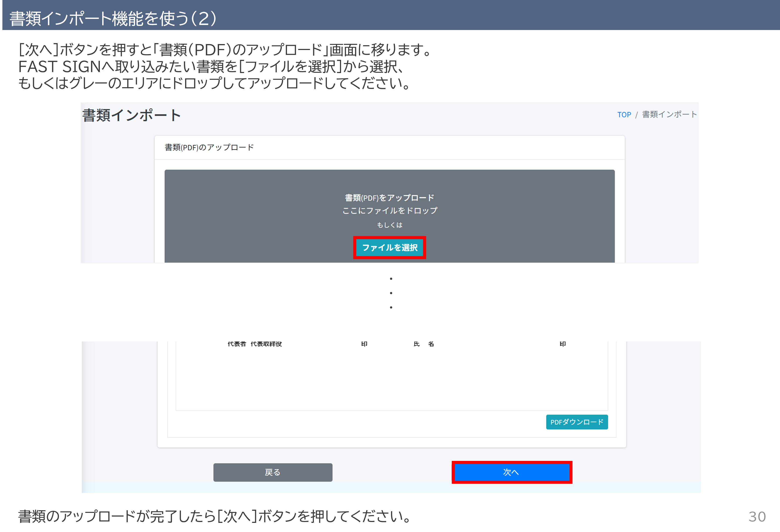Viewport: 780px width, 532px height.
Task: Click the もしくは text in the upload area
Action: [x=389, y=225]
